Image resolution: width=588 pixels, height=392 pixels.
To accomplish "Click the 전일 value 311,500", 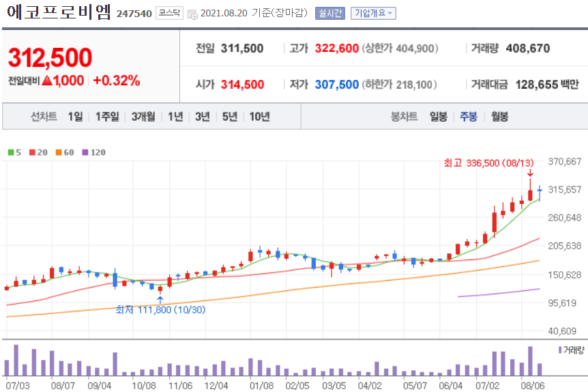I will click(x=242, y=48).
